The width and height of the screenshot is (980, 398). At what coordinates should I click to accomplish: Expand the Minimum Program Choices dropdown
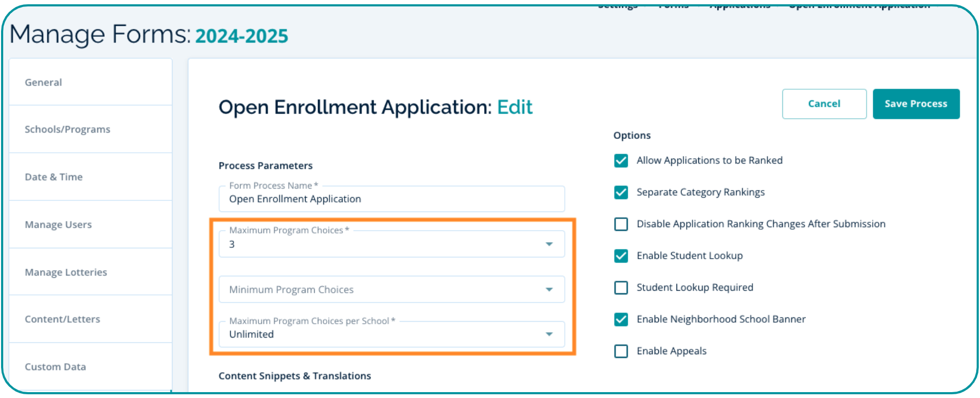pyautogui.click(x=391, y=289)
